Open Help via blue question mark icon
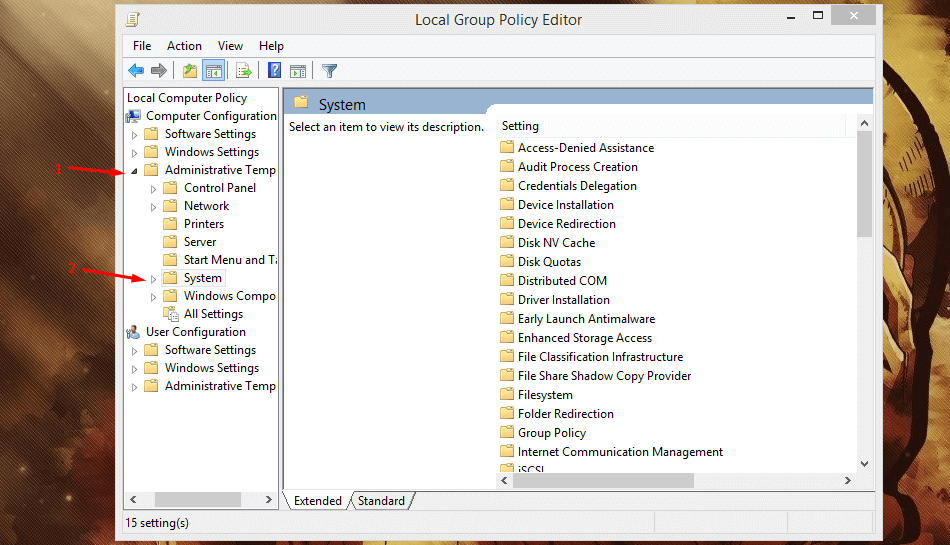This screenshot has width=950, height=545. point(274,70)
